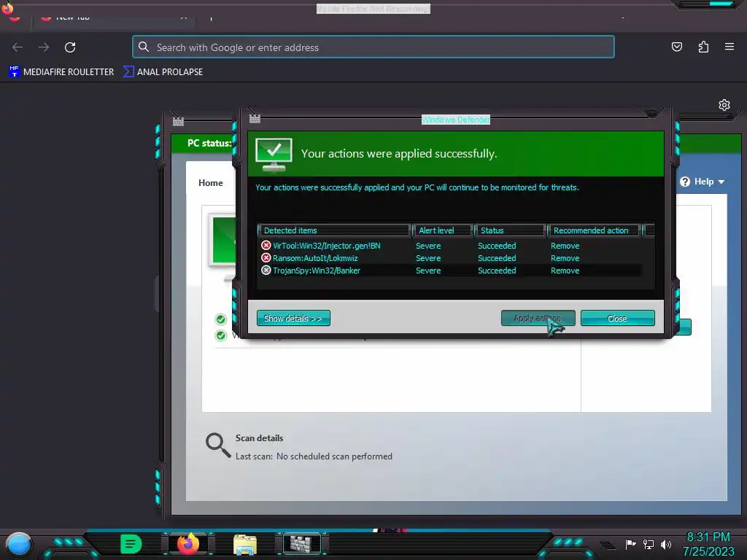Viewport: 747px width, 560px height.
Task: Click the Detected items column header
Action: pos(334,230)
